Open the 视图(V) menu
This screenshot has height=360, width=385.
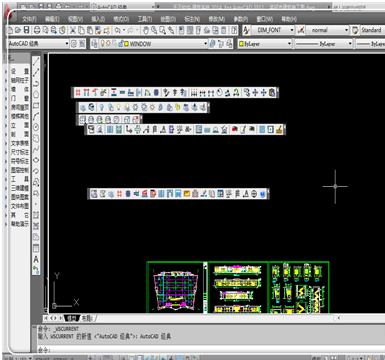(x=76, y=19)
